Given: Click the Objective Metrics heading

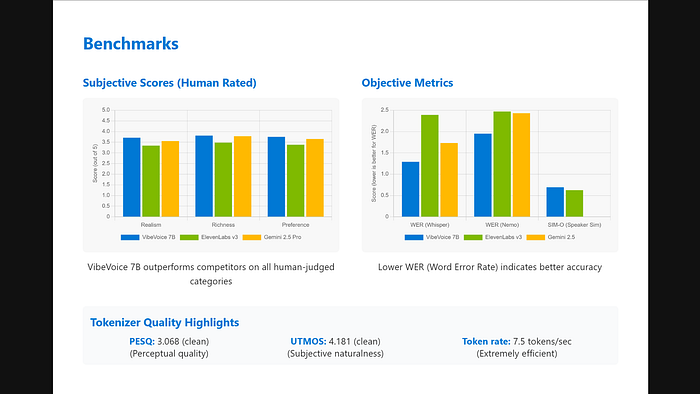Looking at the screenshot, I should [x=407, y=83].
